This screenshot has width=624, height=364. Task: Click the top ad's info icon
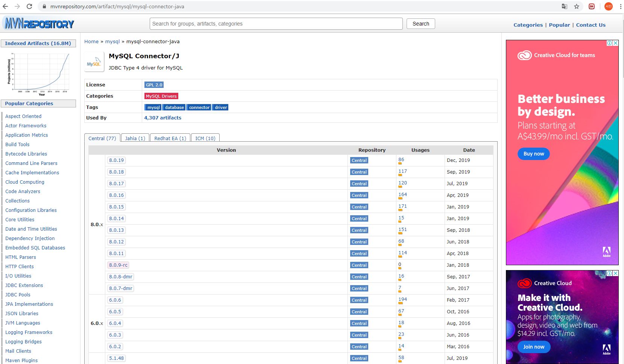[610, 43]
